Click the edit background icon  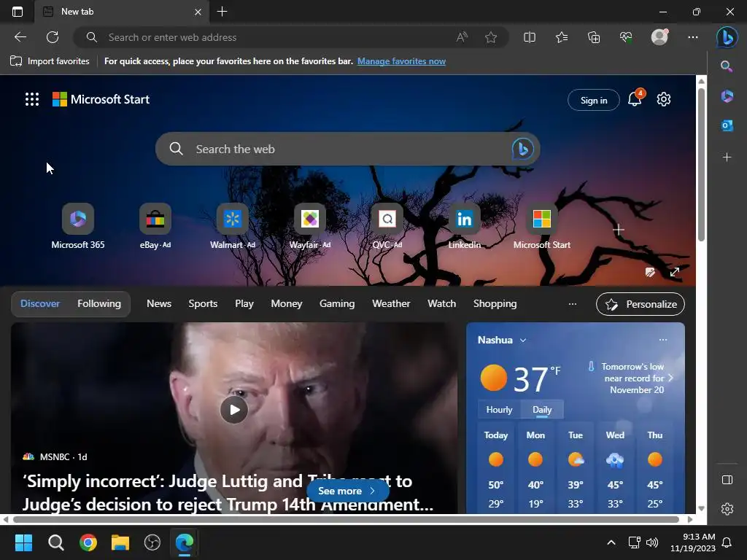click(x=650, y=273)
